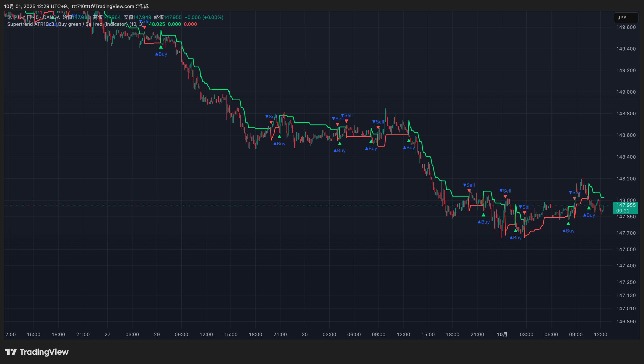Click the 米ドル/円 · 5 · OANDA symbol title
Screen dimensions: 644x364
[x=33, y=17]
